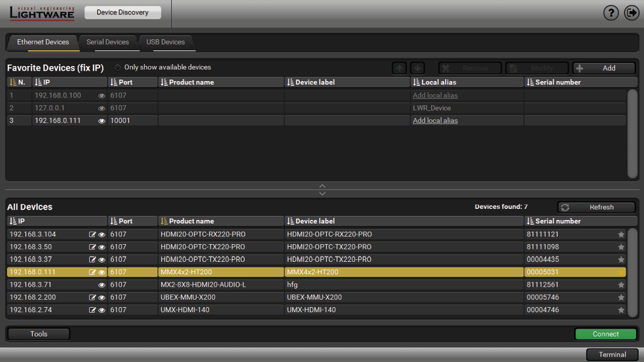
Task: Click edit icon for 192.168.3.104
Action: [92, 234]
